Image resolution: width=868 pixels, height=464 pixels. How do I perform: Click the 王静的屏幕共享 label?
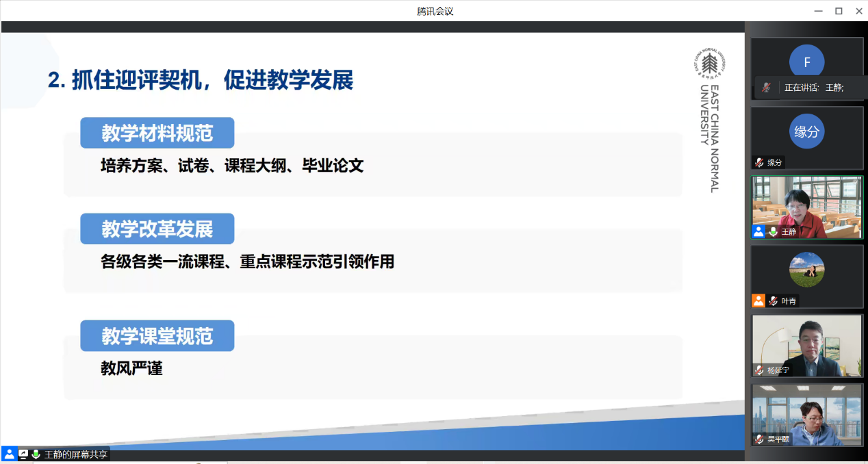coord(75,454)
